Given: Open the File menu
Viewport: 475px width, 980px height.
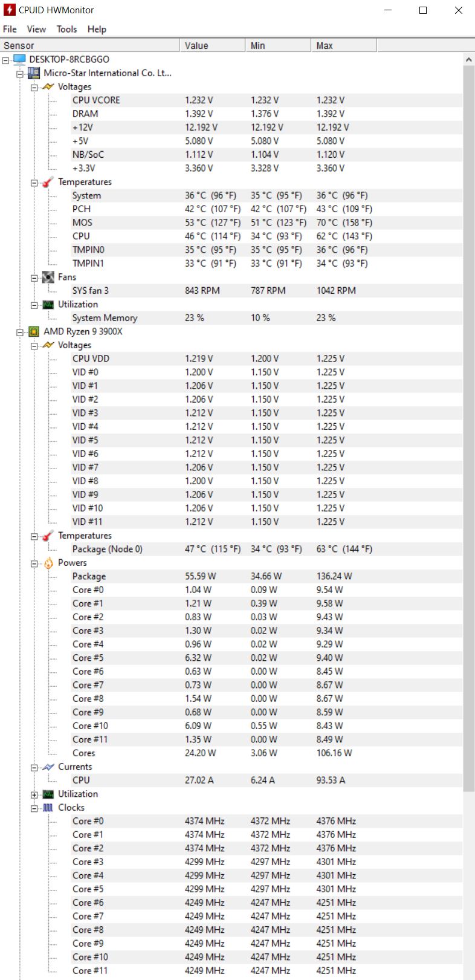Looking at the screenshot, I should pos(10,29).
